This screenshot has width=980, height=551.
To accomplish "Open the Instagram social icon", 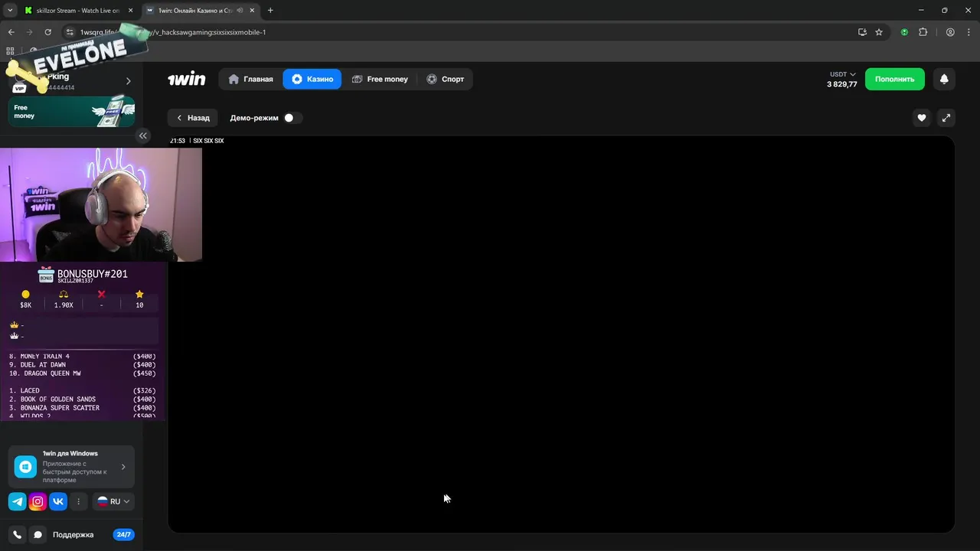I will tap(38, 502).
